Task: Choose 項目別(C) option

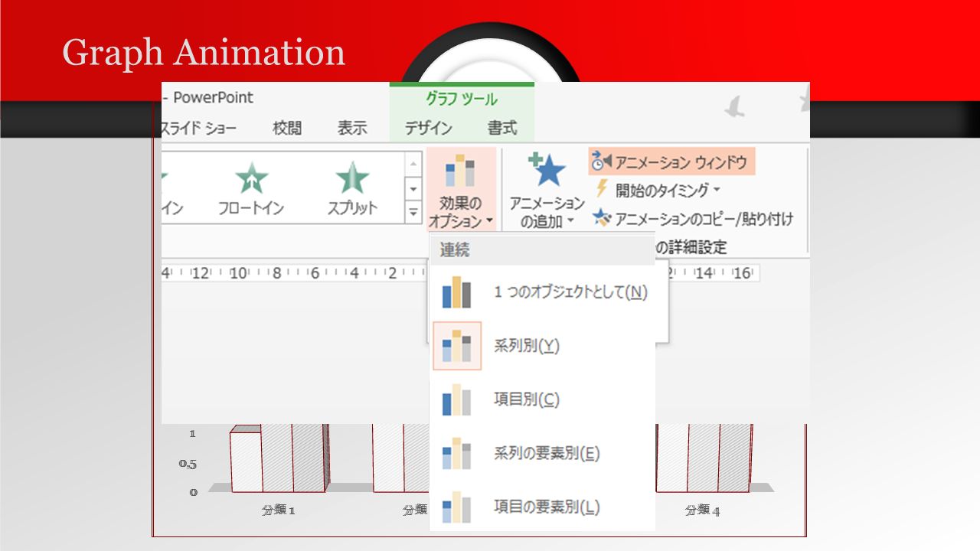Action: pos(542,399)
